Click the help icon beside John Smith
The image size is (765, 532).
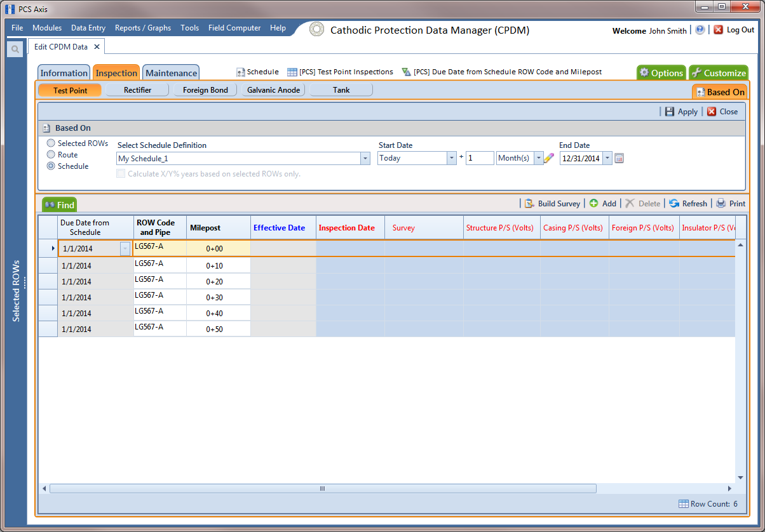[700, 30]
